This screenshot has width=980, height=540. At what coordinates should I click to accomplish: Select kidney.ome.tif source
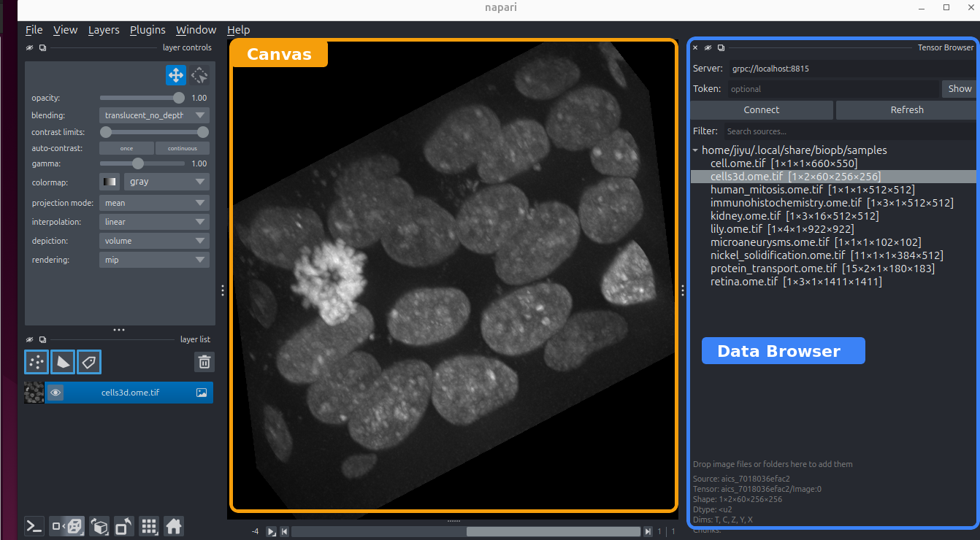795,216
